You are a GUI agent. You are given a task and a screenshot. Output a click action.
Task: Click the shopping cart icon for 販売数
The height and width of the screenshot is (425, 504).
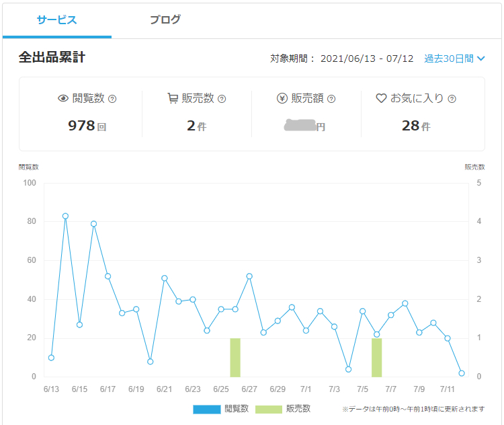click(173, 99)
